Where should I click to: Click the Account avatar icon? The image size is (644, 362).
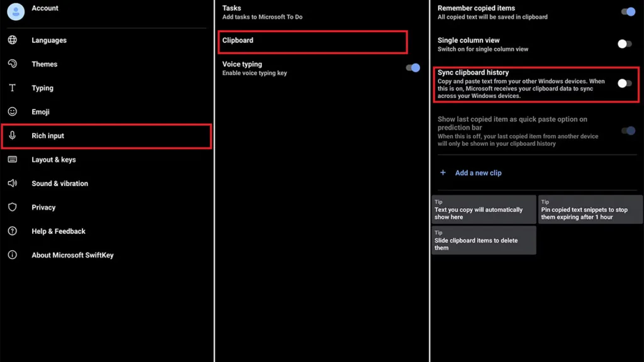(x=16, y=11)
